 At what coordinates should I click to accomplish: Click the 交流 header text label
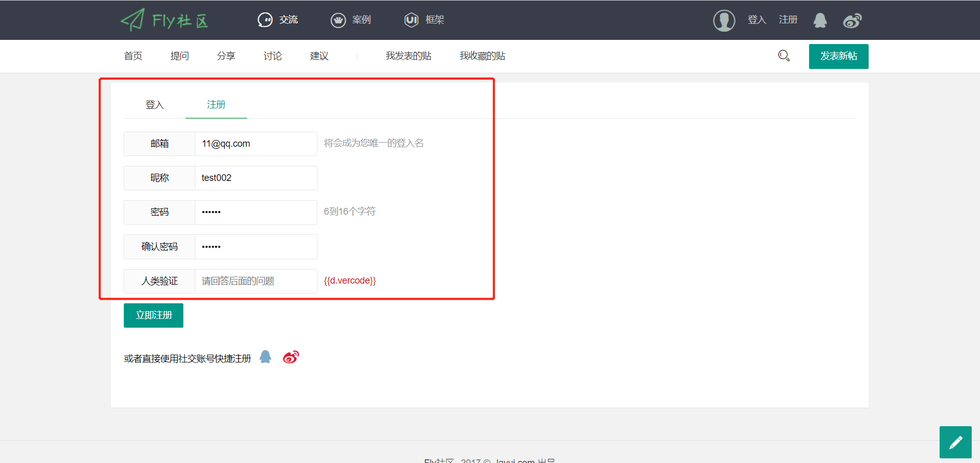289,20
